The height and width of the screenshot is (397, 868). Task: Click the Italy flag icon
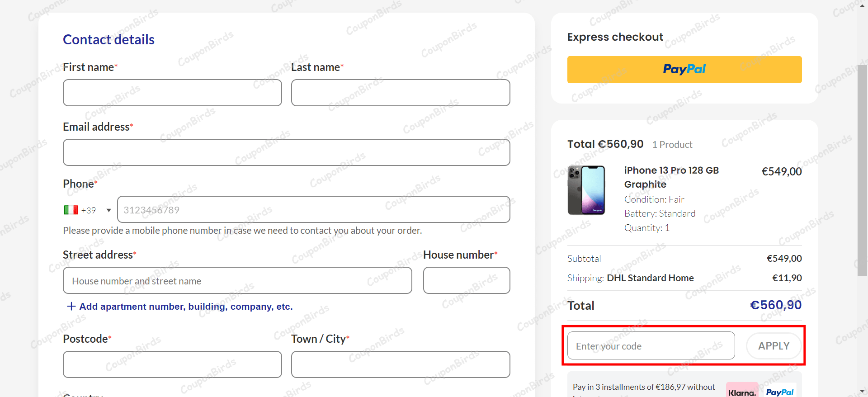point(71,210)
